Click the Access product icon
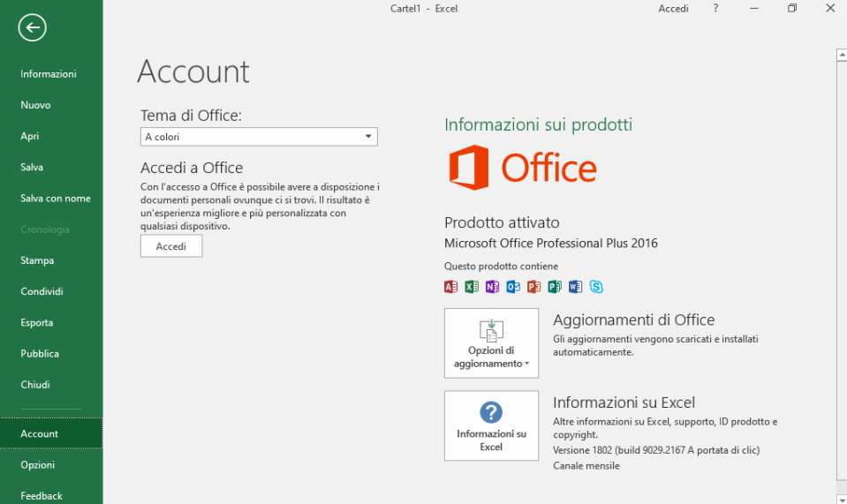Image resolution: width=847 pixels, height=504 pixels. pyautogui.click(x=450, y=287)
